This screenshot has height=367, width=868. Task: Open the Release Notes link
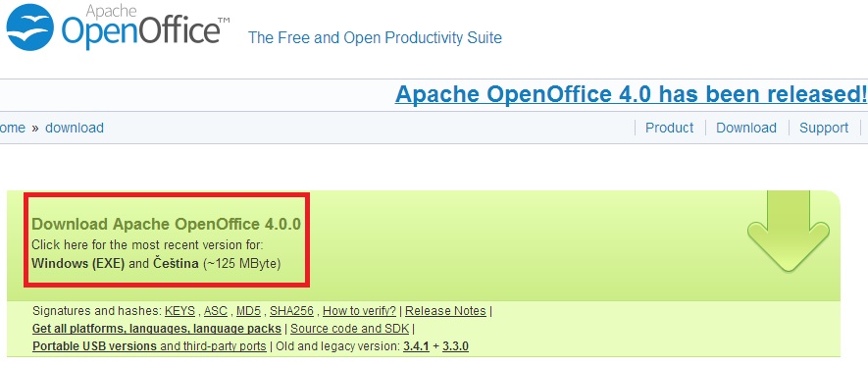[445, 311]
